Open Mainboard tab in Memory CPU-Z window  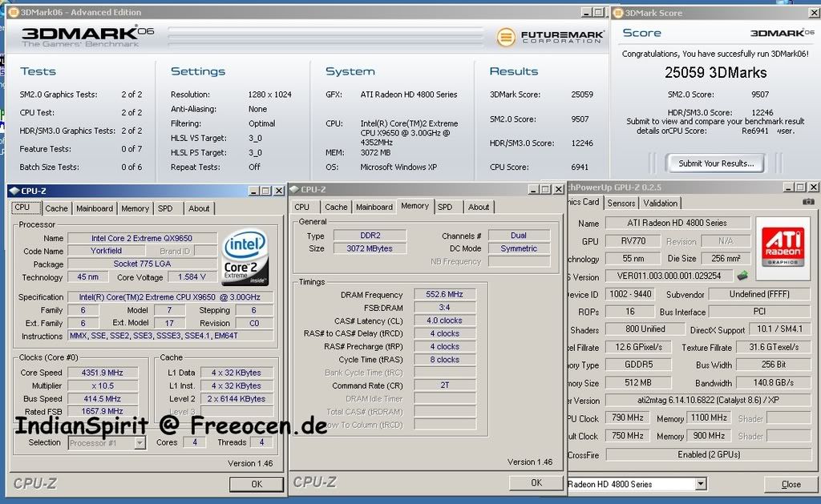click(x=374, y=208)
